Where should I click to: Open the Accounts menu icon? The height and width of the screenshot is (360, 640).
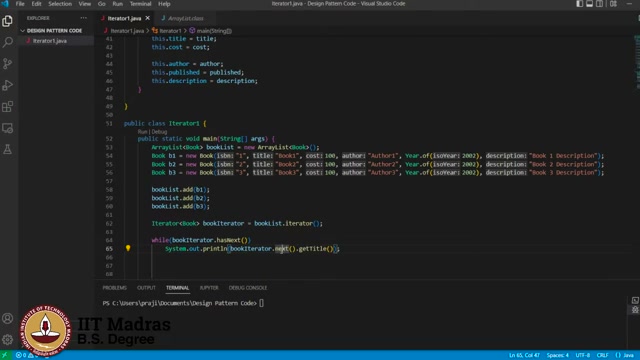7,318
